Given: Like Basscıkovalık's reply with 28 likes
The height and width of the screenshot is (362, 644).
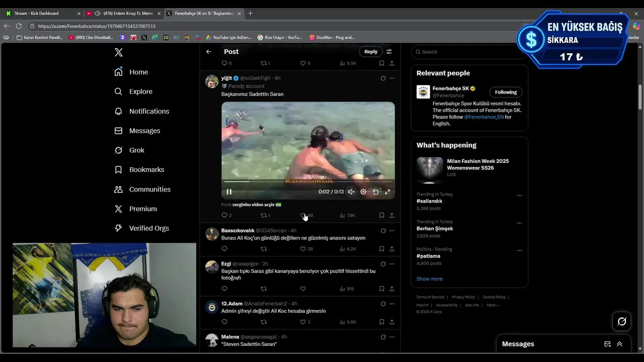Looking at the screenshot, I should pyautogui.click(x=306, y=248).
